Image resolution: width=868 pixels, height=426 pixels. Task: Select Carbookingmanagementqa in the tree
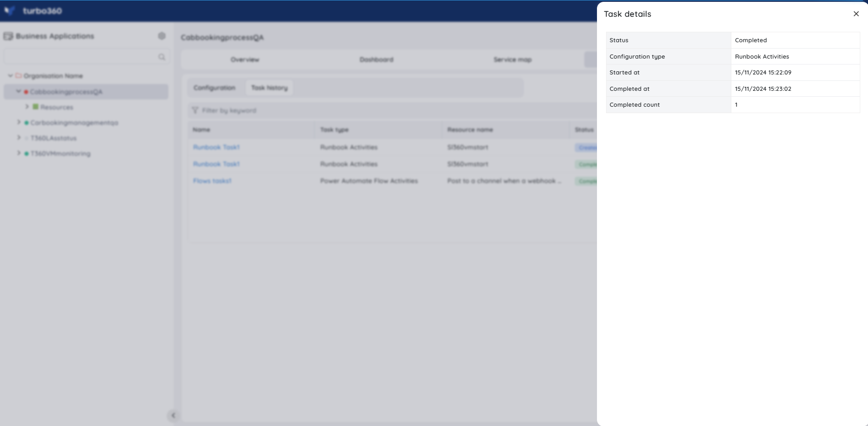[74, 123]
